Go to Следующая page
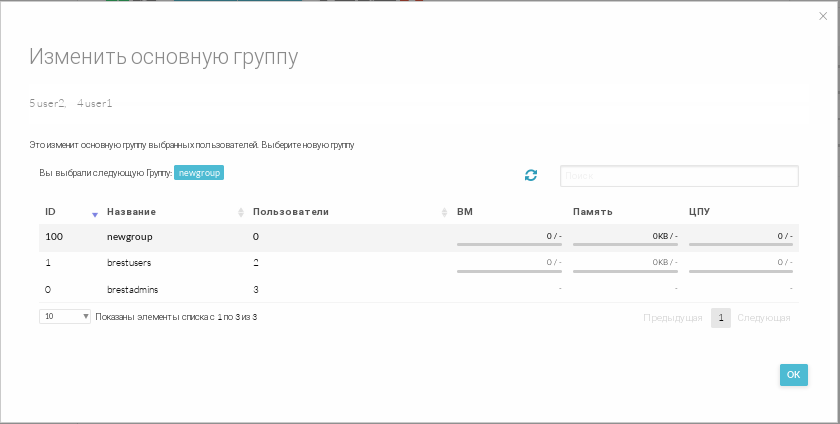The image size is (840, 424). click(x=764, y=318)
